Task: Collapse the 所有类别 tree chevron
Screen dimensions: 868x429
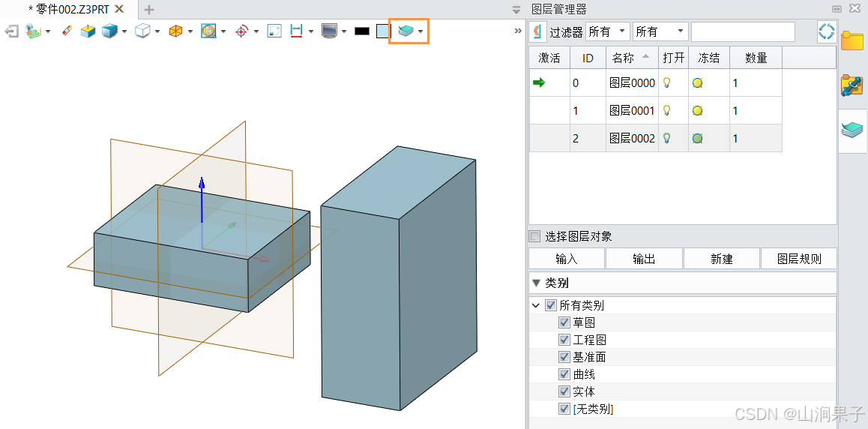Action: pyautogui.click(x=535, y=305)
